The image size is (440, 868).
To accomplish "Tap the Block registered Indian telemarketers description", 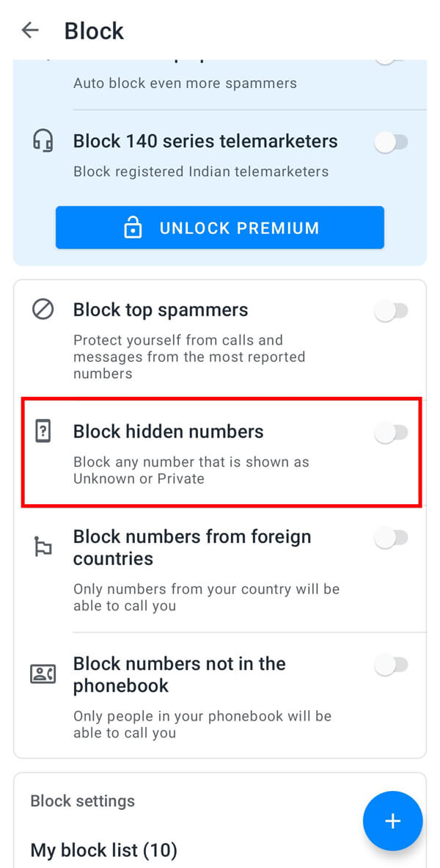I will pyautogui.click(x=199, y=171).
